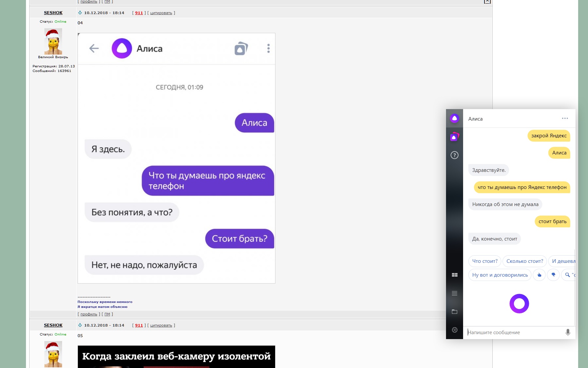Click the "Алиса" title in widget header
This screenshot has height=368, width=588.
click(476, 119)
